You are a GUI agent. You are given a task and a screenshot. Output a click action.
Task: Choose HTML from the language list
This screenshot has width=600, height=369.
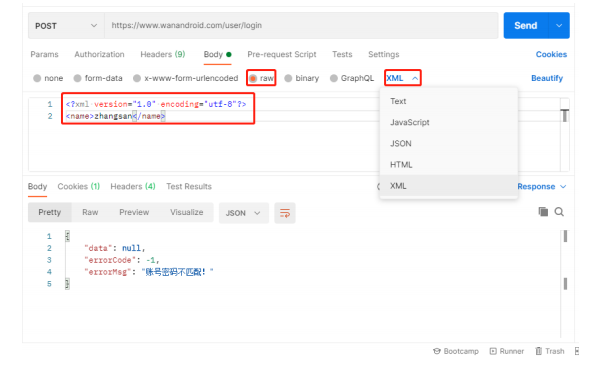[448, 165]
